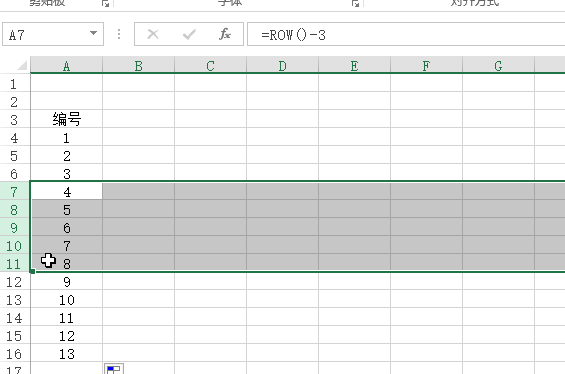Screen dimensions: 565x374
Task: Select column A header
Action: [x=66, y=65]
